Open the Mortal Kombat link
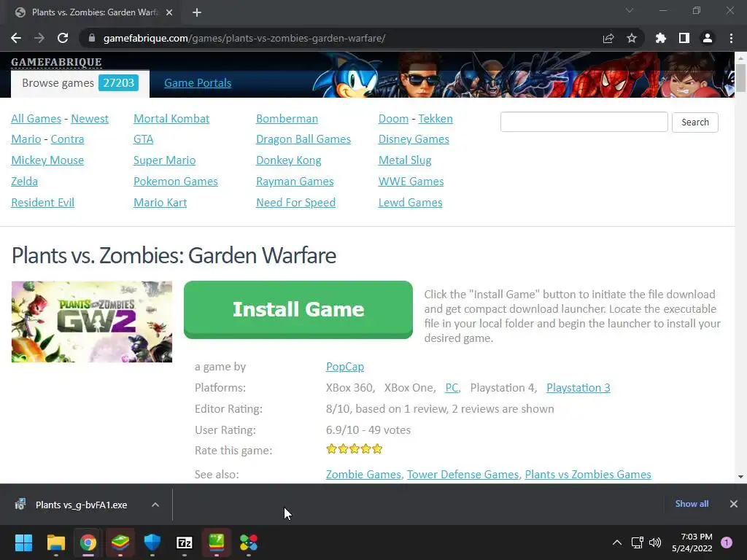Viewport: 747px width, 560px height. pyautogui.click(x=171, y=119)
